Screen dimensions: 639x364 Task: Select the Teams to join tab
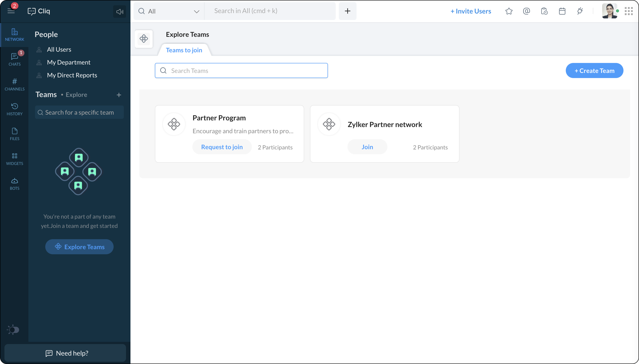click(184, 50)
